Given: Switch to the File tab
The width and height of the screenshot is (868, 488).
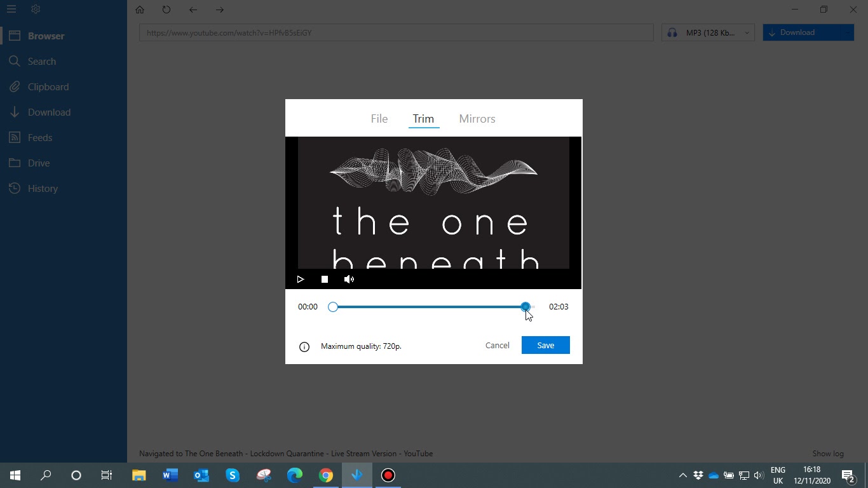Looking at the screenshot, I should point(379,119).
